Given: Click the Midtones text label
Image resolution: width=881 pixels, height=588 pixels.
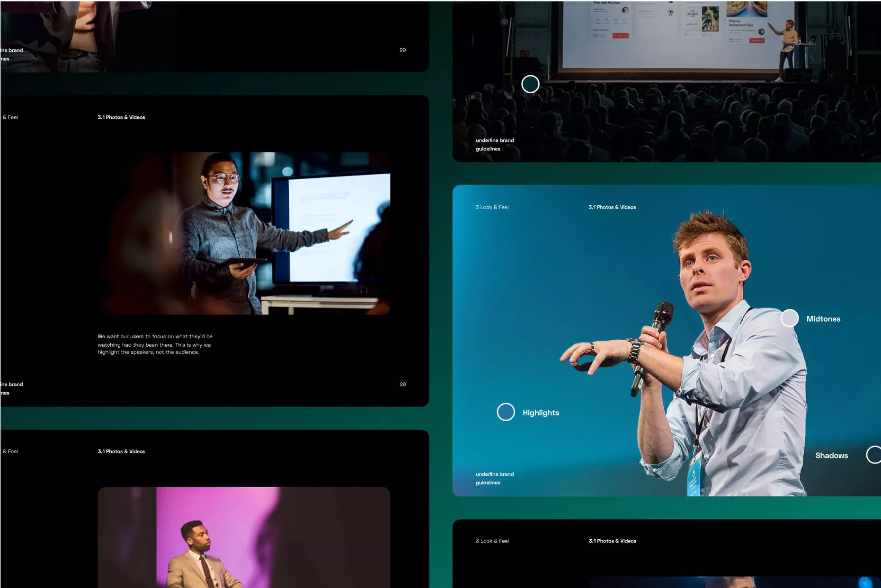Looking at the screenshot, I should click(823, 319).
